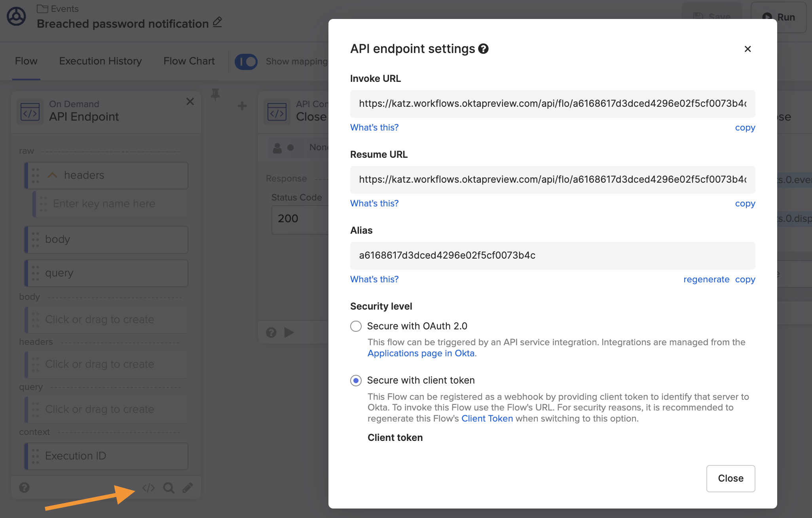Toggle the Show mapping switch off
Viewport: 812px width, 518px height.
(x=246, y=61)
